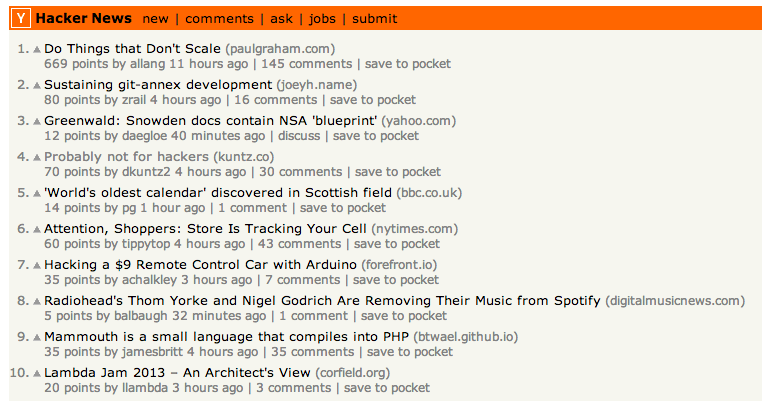Open the 'jobs' section
The height and width of the screenshot is (401, 762).
pyautogui.click(x=322, y=19)
